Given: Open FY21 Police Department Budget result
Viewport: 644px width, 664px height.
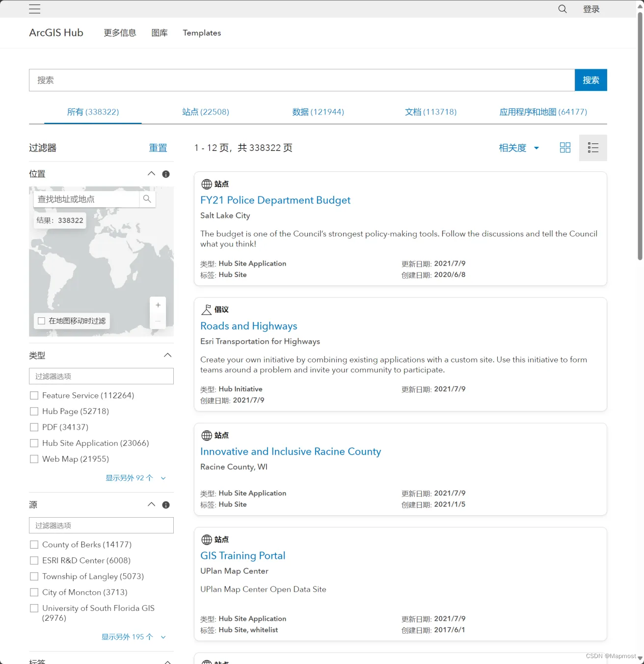Looking at the screenshot, I should (x=275, y=200).
